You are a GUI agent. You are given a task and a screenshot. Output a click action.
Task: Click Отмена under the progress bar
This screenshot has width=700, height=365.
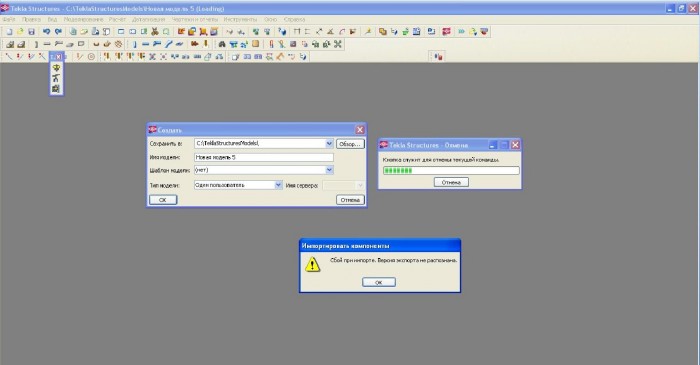451,182
